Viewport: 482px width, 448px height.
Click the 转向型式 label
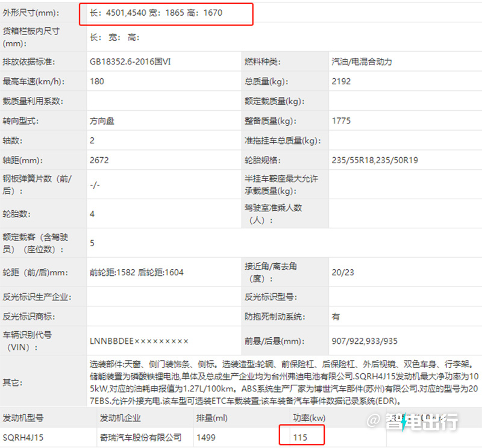click(20, 121)
